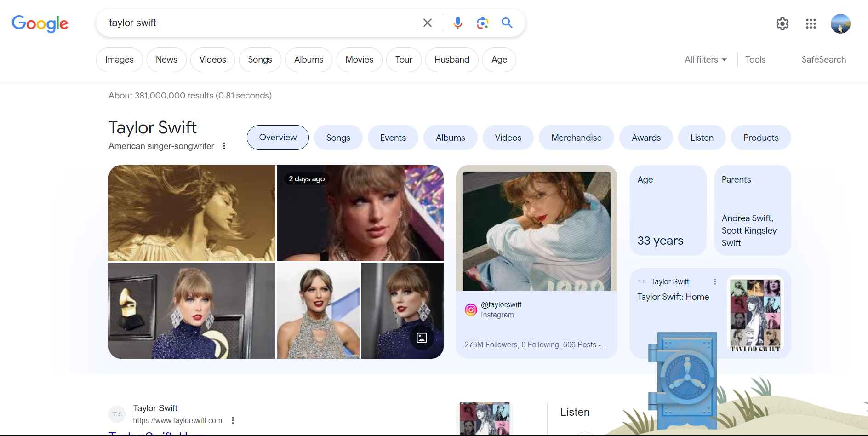The image size is (868, 436).
Task: Open the Google apps grid icon
Action: [811, 23]
